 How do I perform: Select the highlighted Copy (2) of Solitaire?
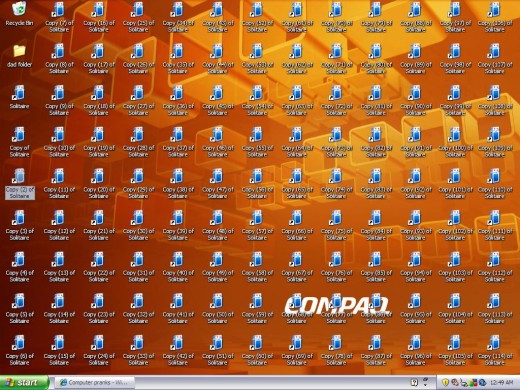click(20, 184)
